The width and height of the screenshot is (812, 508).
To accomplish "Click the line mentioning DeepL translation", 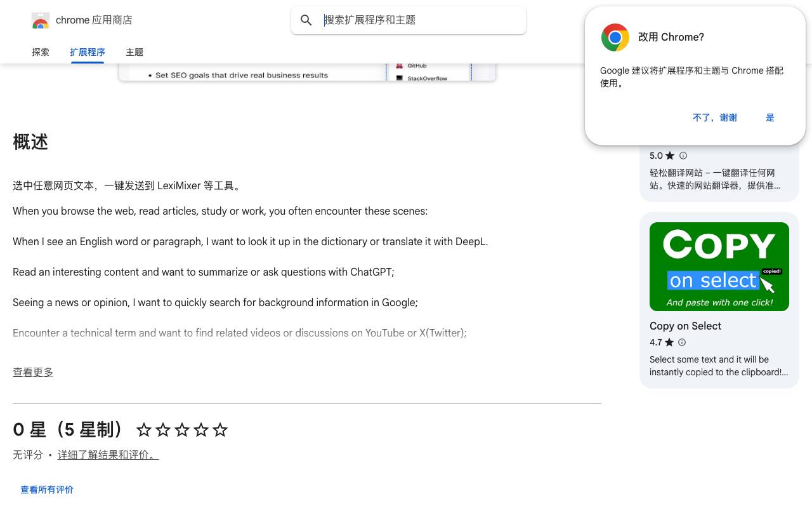I will point(251,241).
